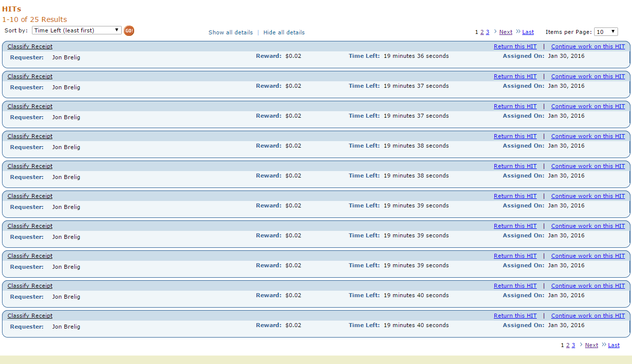Go to page 2 using pagination above the list

(x=482, y=32)
